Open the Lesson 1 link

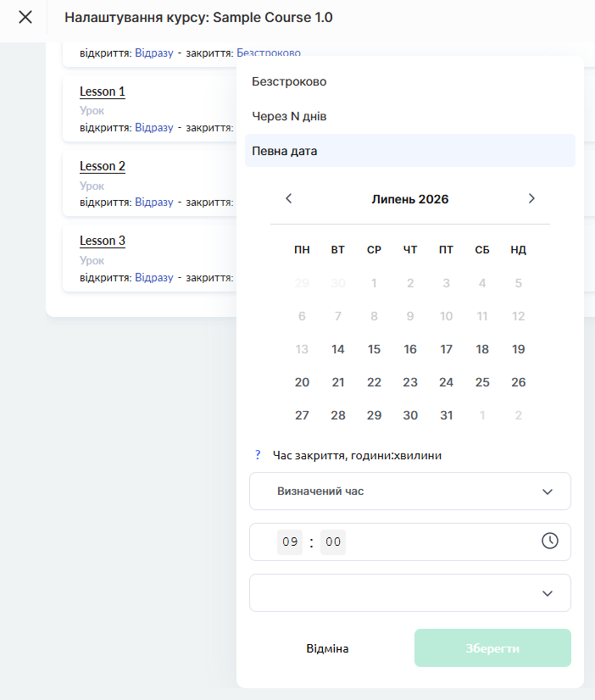pos(103,92)
